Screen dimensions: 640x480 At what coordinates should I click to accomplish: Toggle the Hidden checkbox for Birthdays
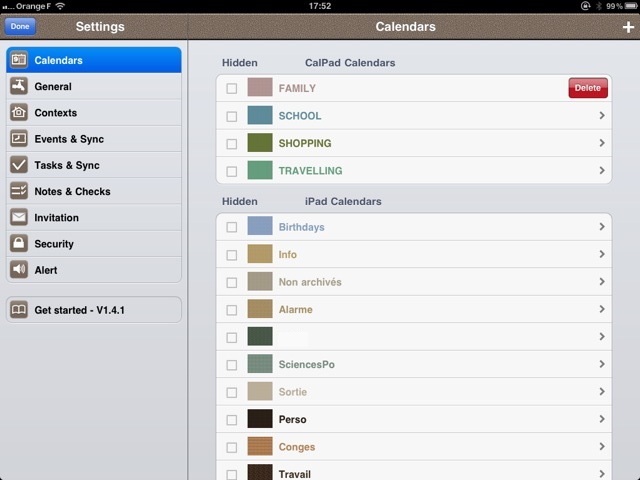pos(232,227)
